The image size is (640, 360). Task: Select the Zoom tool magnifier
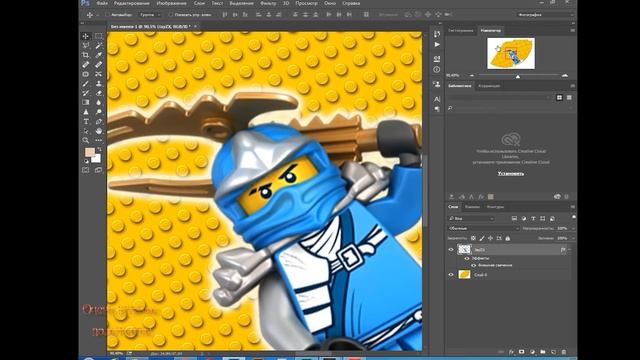pyautogui.click(x=86, y=140)
